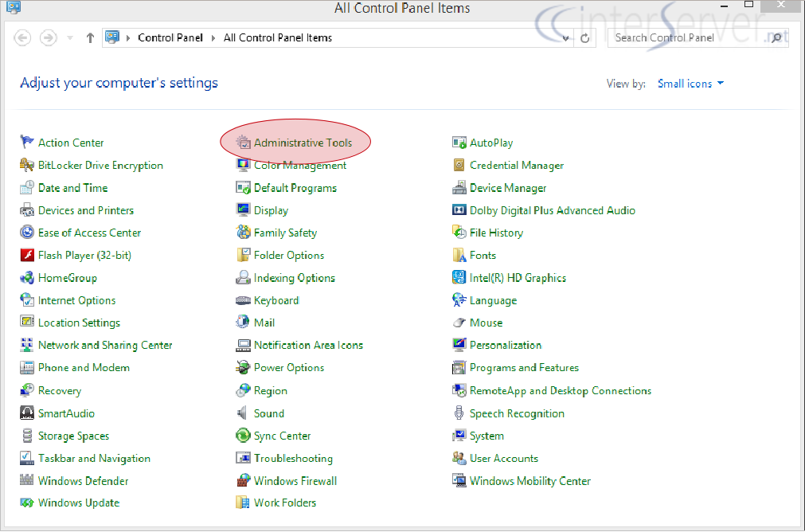805x532 pixels.
Task: Open the View by Small icons dropdown
Action: tap(690, 84)
